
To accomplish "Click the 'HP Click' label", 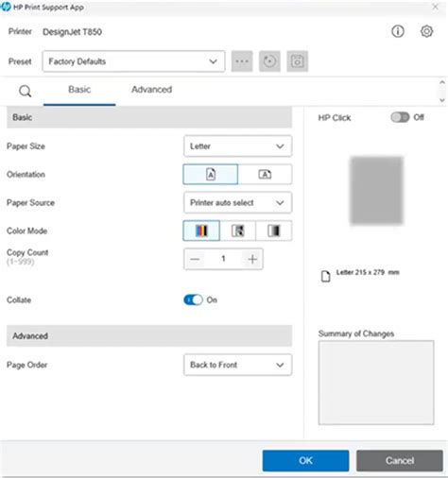I will [x=335, y=118].
